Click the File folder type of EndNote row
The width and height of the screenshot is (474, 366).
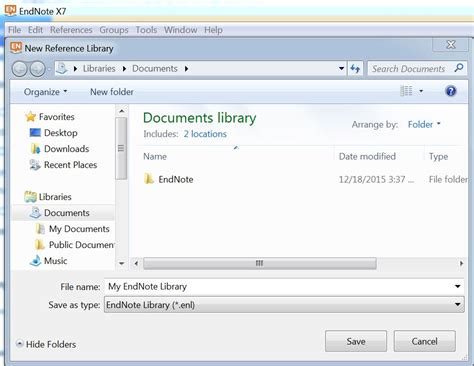(x=448, y=179)
